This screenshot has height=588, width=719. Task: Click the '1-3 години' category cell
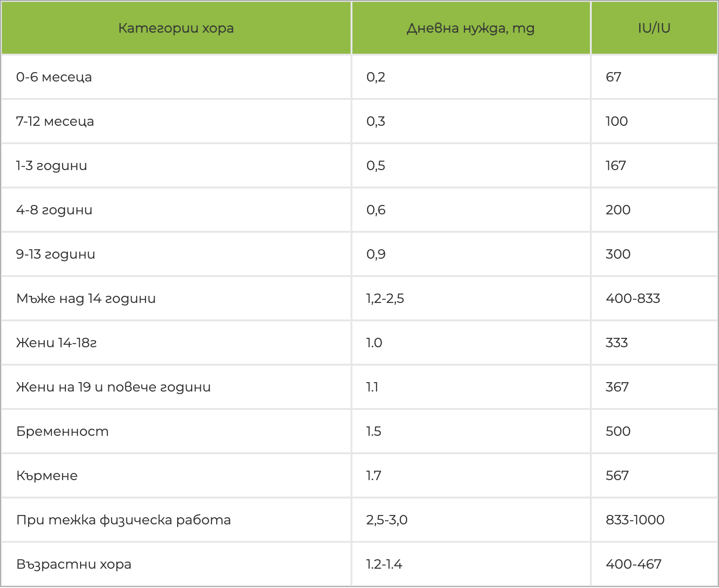pos(52,166)
